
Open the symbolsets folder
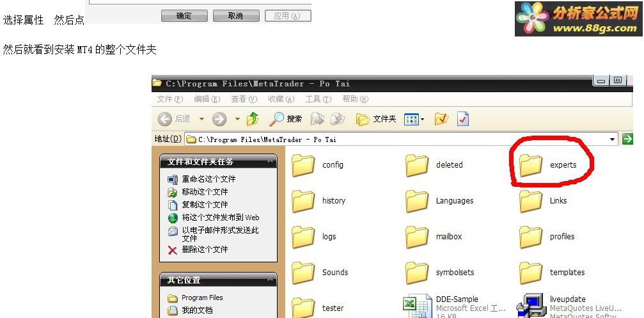coord(439,273)
